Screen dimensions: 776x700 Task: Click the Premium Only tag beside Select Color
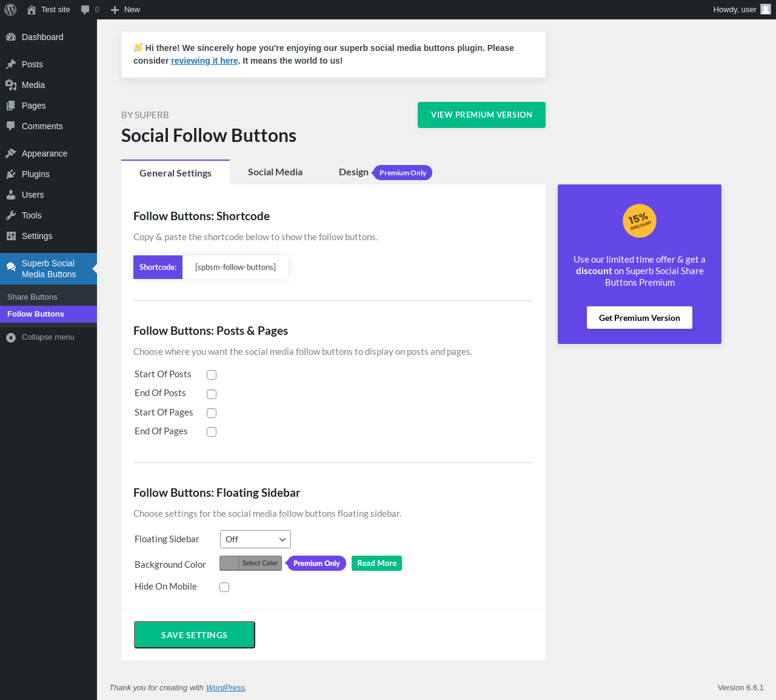pos(316,564)
